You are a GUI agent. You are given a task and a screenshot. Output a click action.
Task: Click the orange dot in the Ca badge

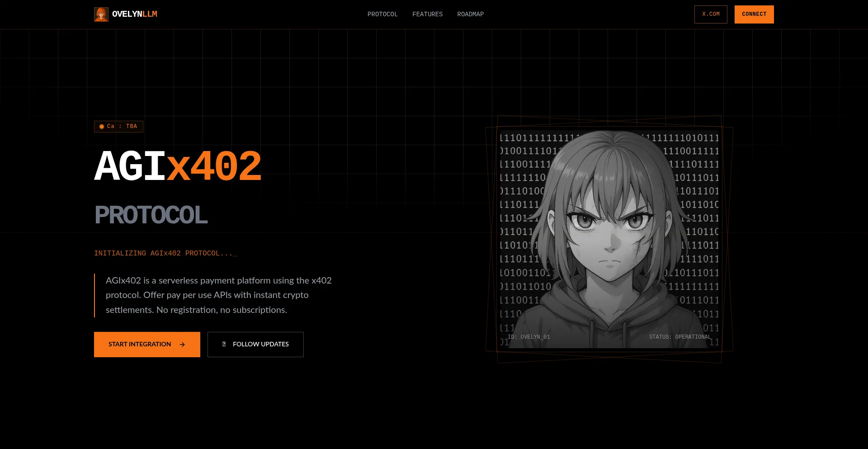[x=102, y=127]
